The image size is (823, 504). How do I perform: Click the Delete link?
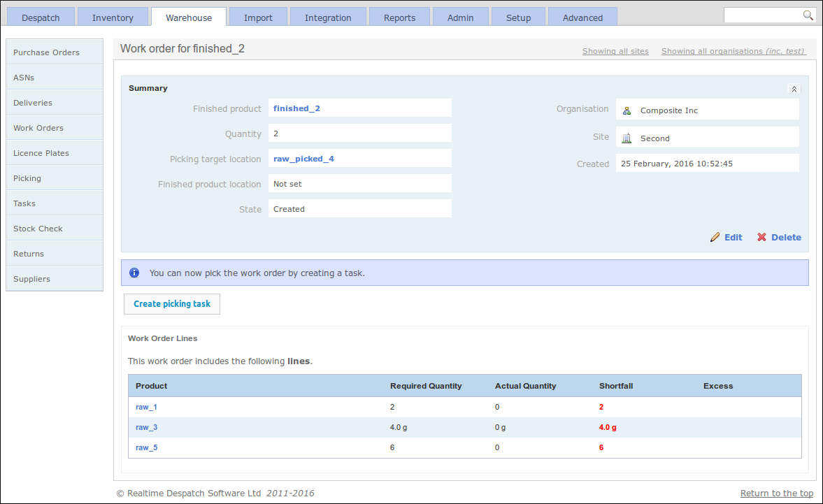(786, 238)
